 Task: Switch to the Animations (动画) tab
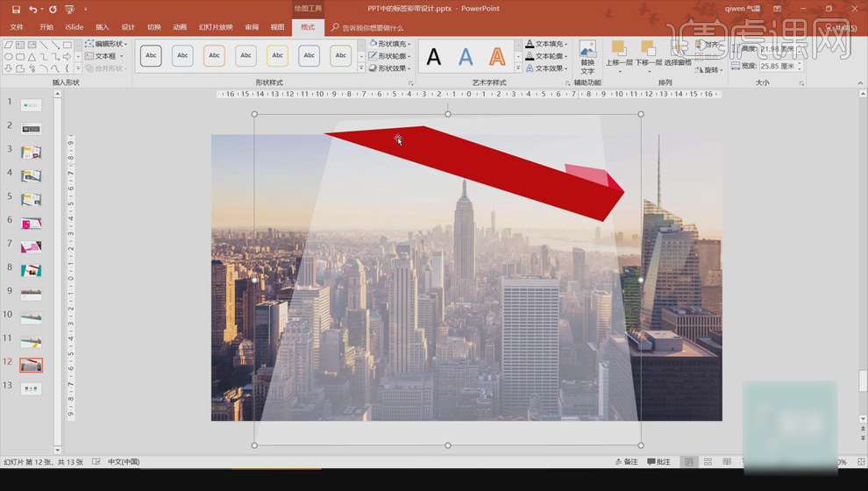(x=180, y=27)
